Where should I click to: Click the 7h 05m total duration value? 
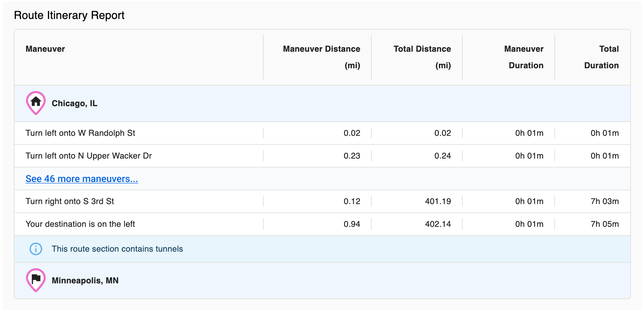[605, 224]
